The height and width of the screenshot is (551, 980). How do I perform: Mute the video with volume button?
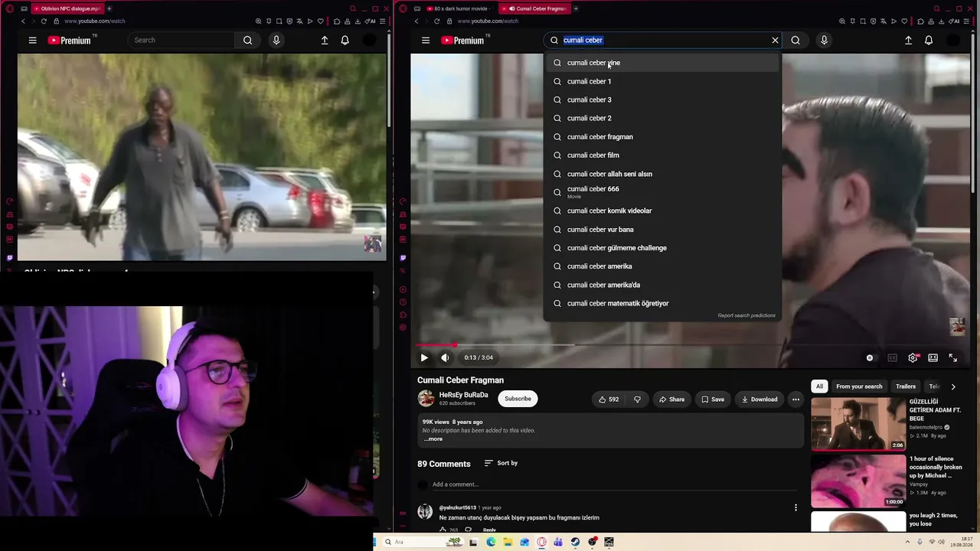(x=445, y=357)
